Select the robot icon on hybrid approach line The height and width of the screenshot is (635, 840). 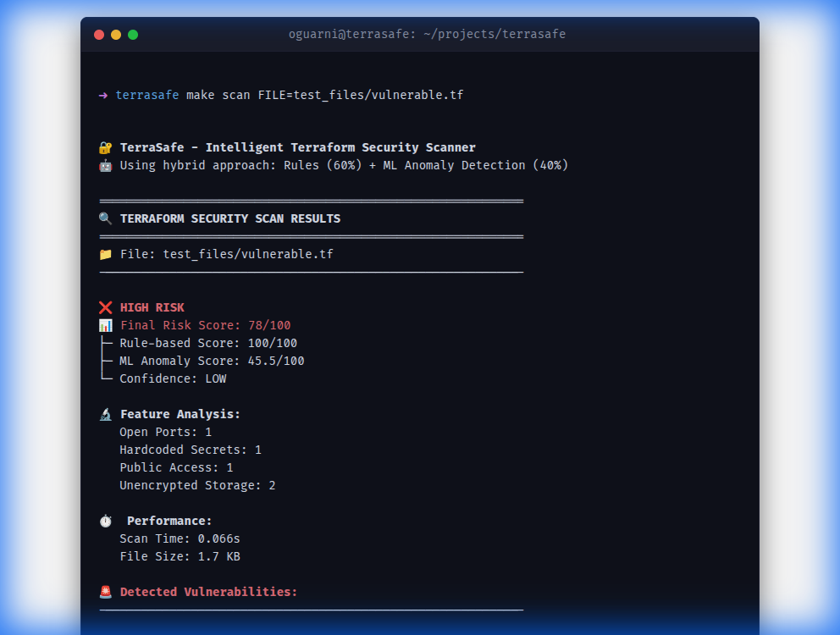[x=106, y=164]
